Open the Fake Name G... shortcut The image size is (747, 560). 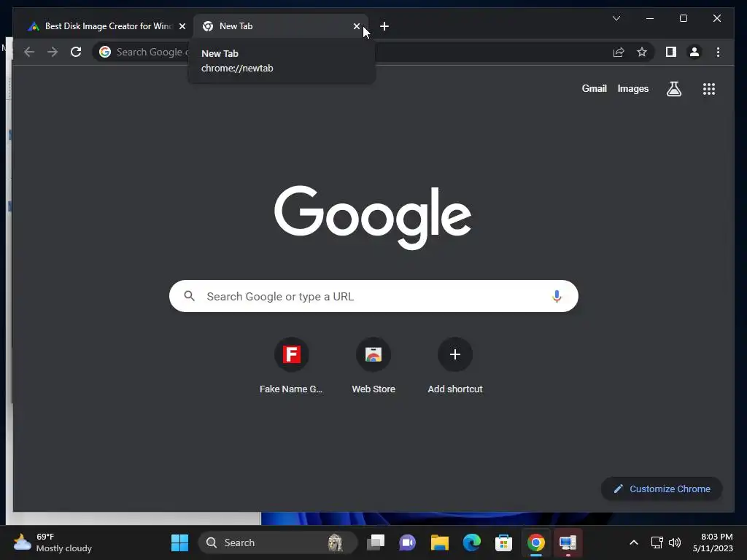tap(291, 366)
